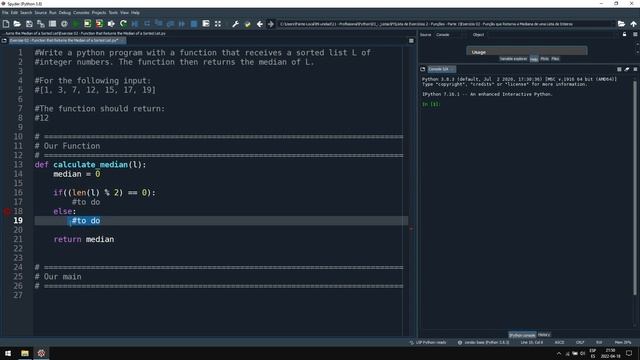Switch to the Variable explorer tab
The width and height of the screenshot is (640, 360).
click(513, 59)
